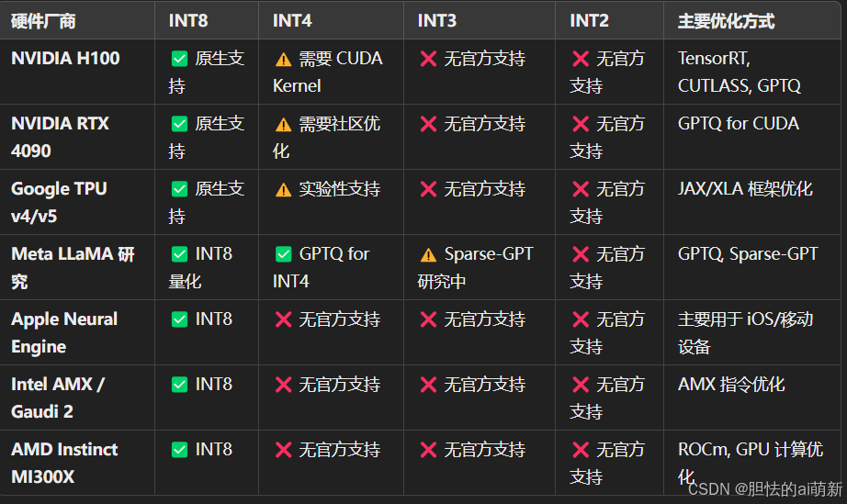The image size is (847, 504).
Task: Click the 需要社区优化 text
Action: point(326,137)
